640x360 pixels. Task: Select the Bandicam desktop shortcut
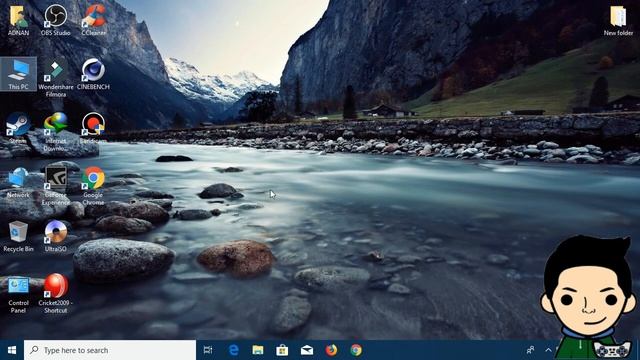click(x=93, y=128)
